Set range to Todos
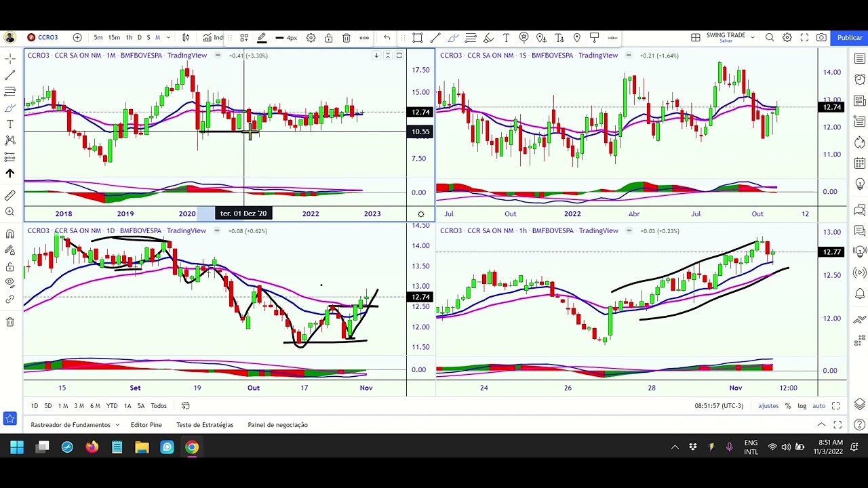868x488 pixels. tap(159, 406)
